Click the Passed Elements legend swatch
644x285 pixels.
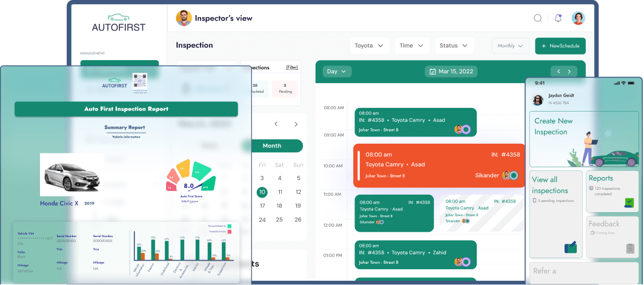click(230, 226)
